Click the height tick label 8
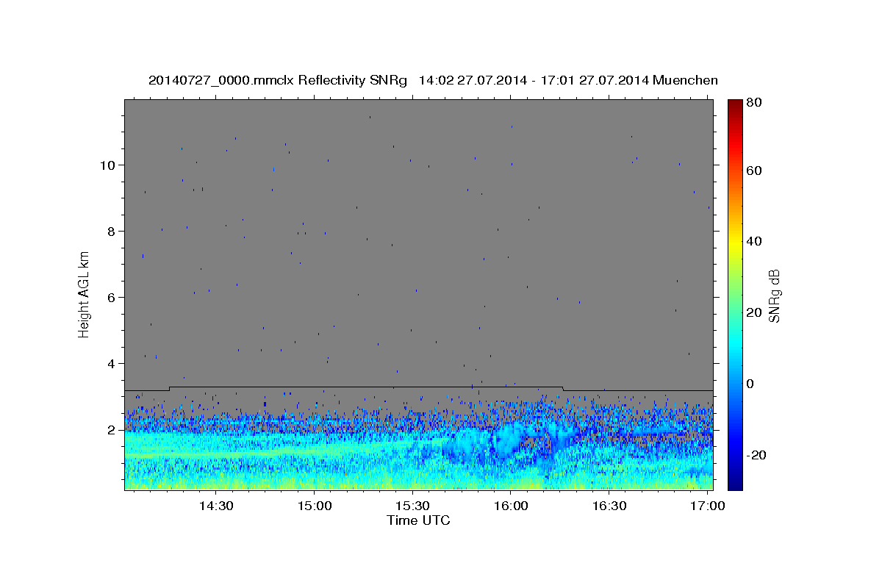Image resolution: width=882 pixels, height=588 pixels. coord(112,231)
